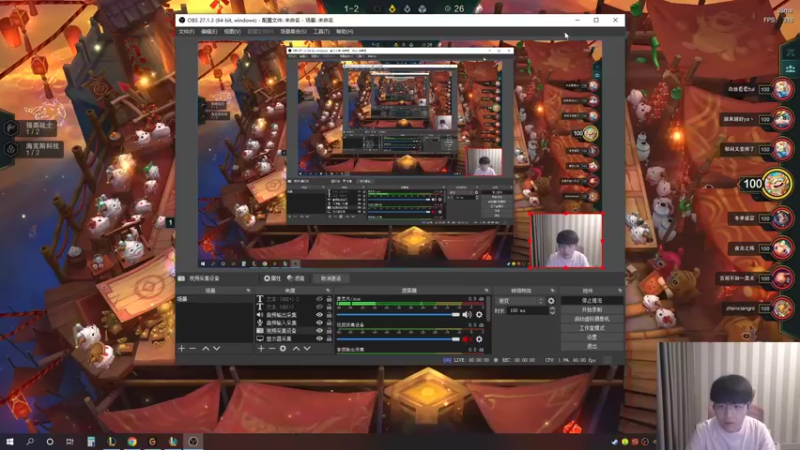Click 退出 (exit) button in controls
800x450 pixels.
592,346
